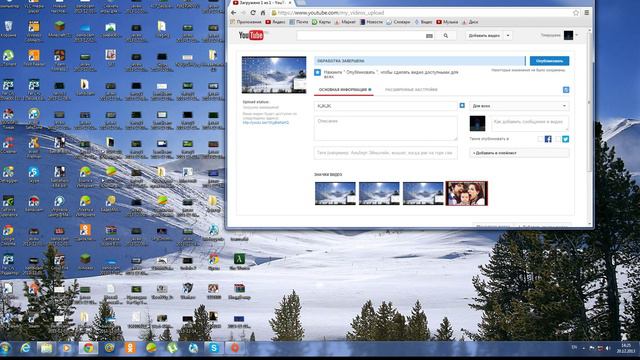The image size is (640, 360).
Task: Select the second video thumbnail option
Action: click(379, 193)
